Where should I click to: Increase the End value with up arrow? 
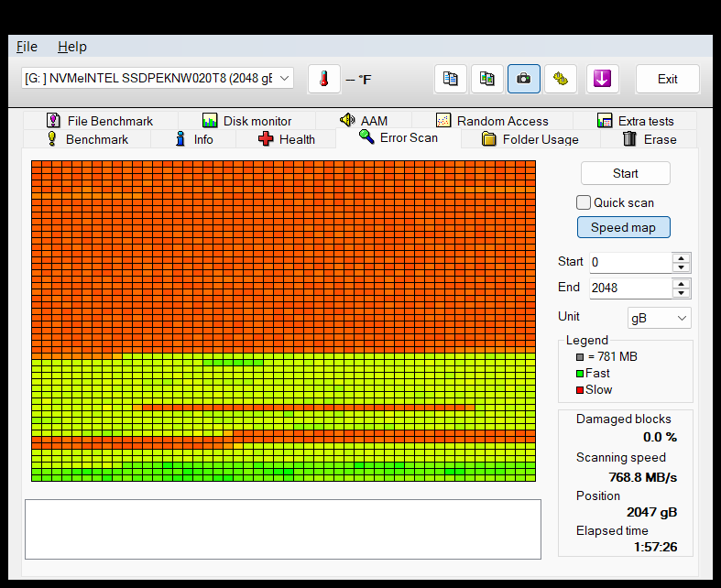681,284
